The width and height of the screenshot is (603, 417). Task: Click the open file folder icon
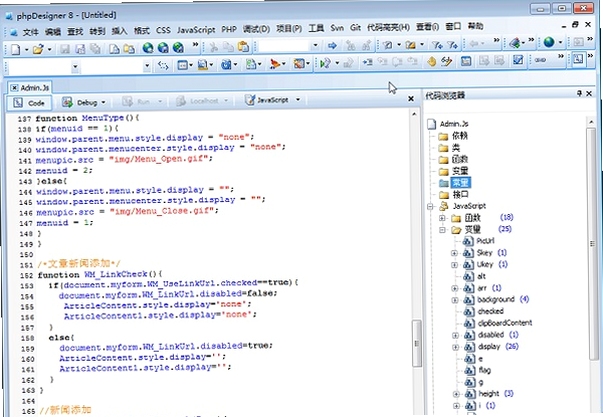pyautogui.click(x=38, y=49)
